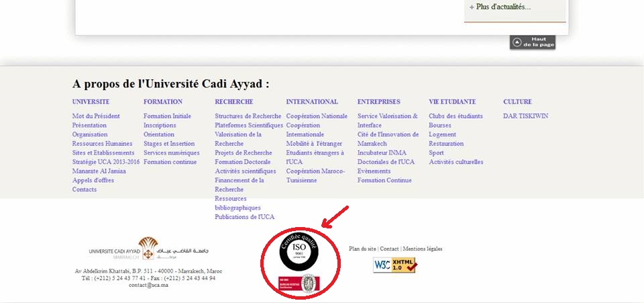Image resolution: width=644 pixels, height=303 pixels.
Task: Open Clubs des étudiants link
Action: pos(455,116)
